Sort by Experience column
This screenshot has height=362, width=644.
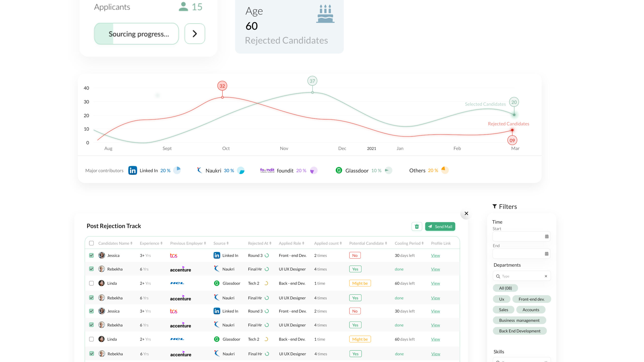click(x=151, y=243)
